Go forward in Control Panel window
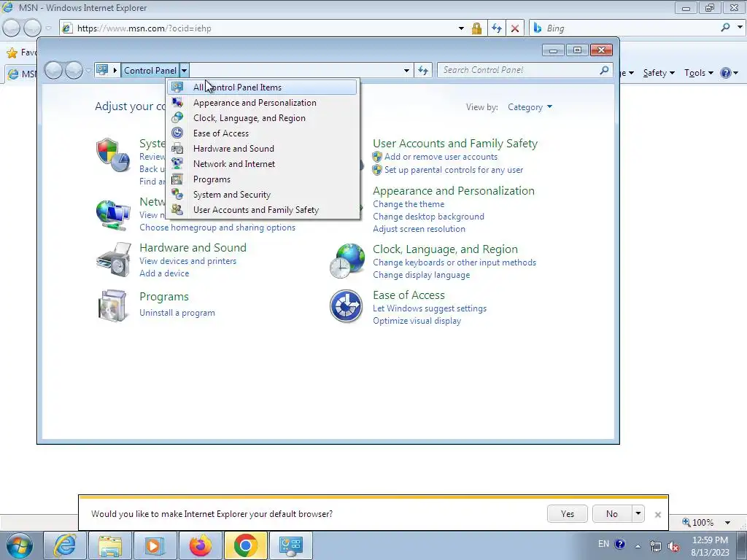The height and width of the screenshot is (560, 747). [x=74, y=71]
